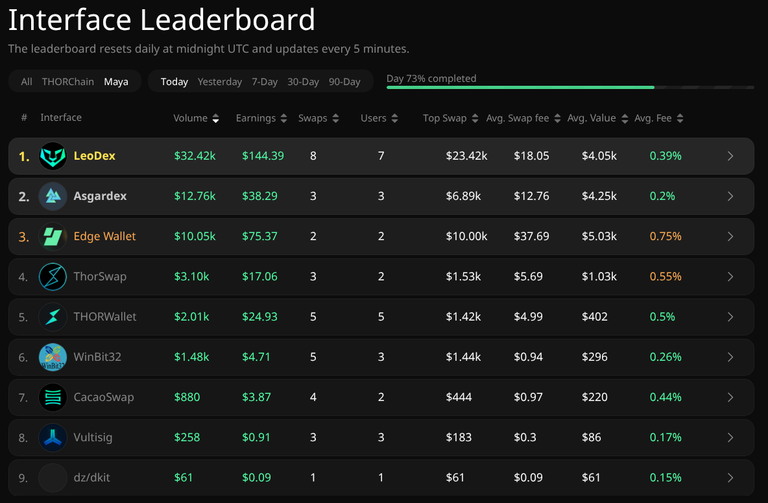
Task: Expand the WinBit32 row chevron
Action: pyautogui.click(x=730, y=357)
